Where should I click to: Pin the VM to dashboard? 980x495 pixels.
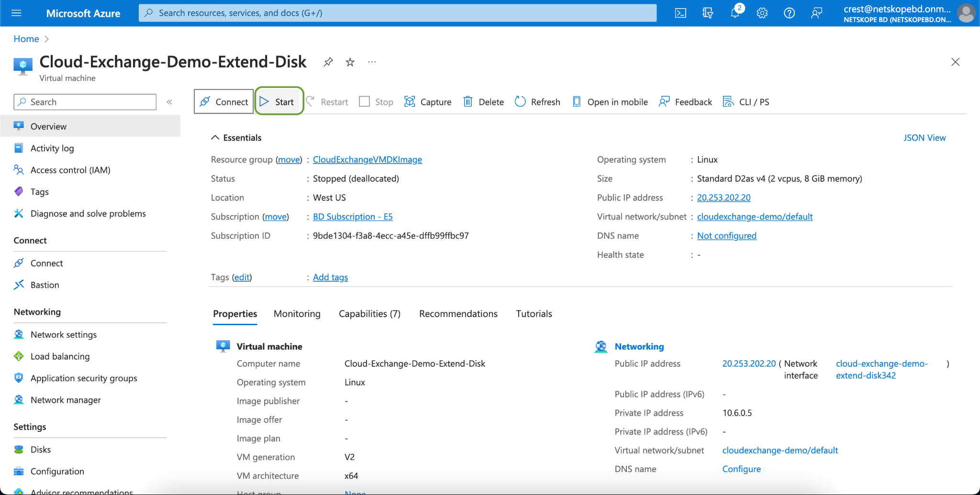pyautogui.click(x=328, y=62)
